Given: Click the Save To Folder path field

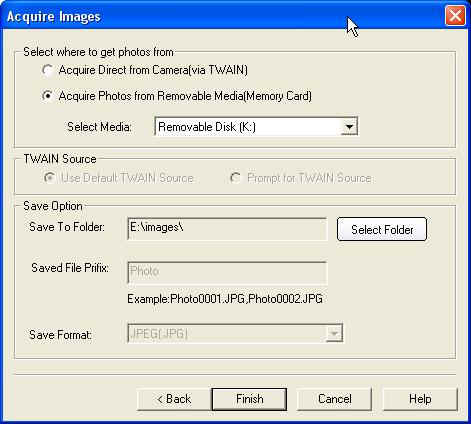Looking at the screenshot, I should click(x=227, y=229).
